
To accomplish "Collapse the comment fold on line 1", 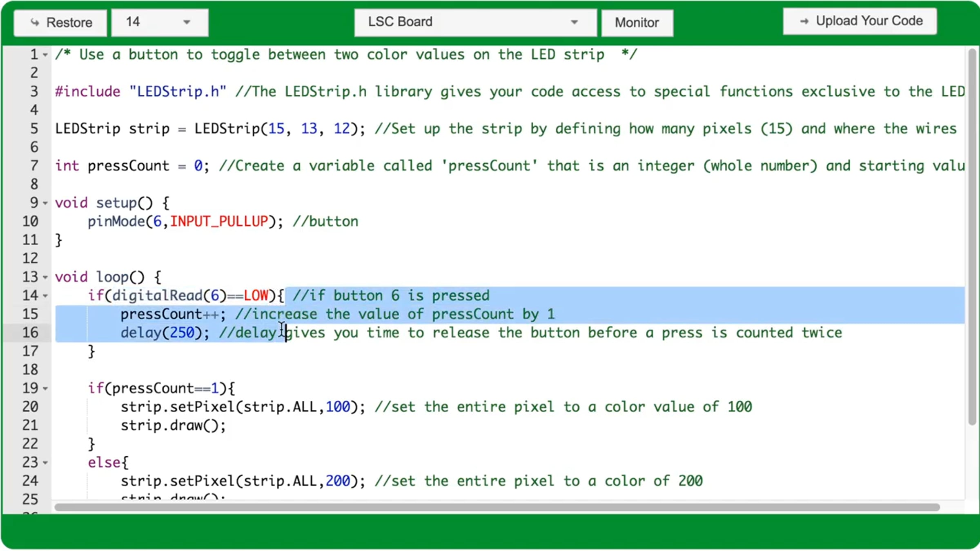I will (x=45, y=55).
